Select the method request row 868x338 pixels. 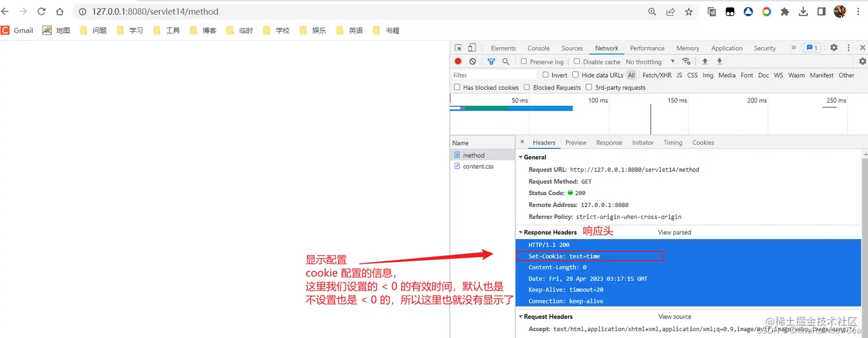[x=482, y=155]
